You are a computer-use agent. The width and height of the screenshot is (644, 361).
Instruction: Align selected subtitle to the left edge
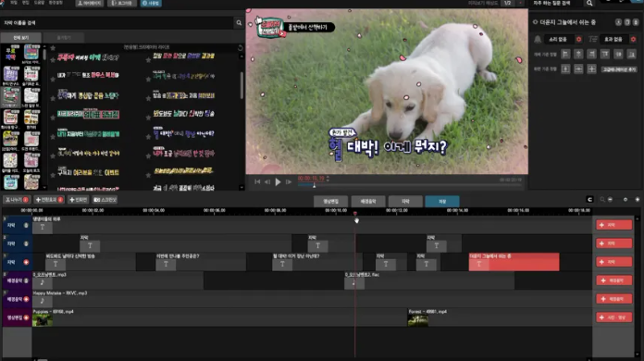click(565, 54)
